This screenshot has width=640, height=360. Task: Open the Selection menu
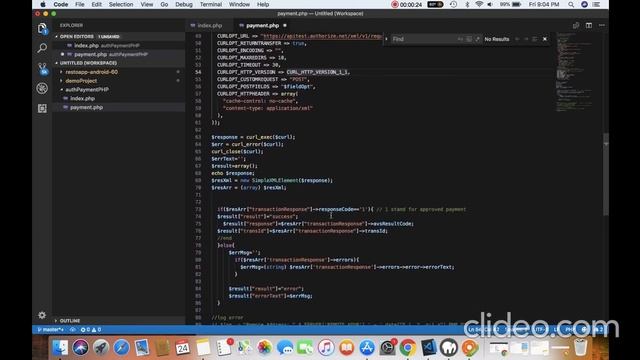pyautogui.click(x=121, y=4)
